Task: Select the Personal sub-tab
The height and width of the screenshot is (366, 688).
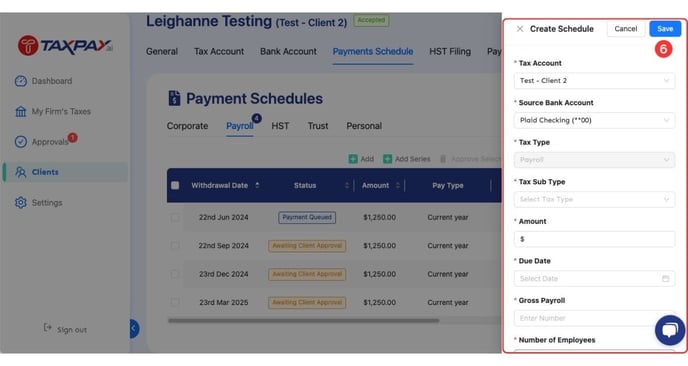Action: (364, 126)
